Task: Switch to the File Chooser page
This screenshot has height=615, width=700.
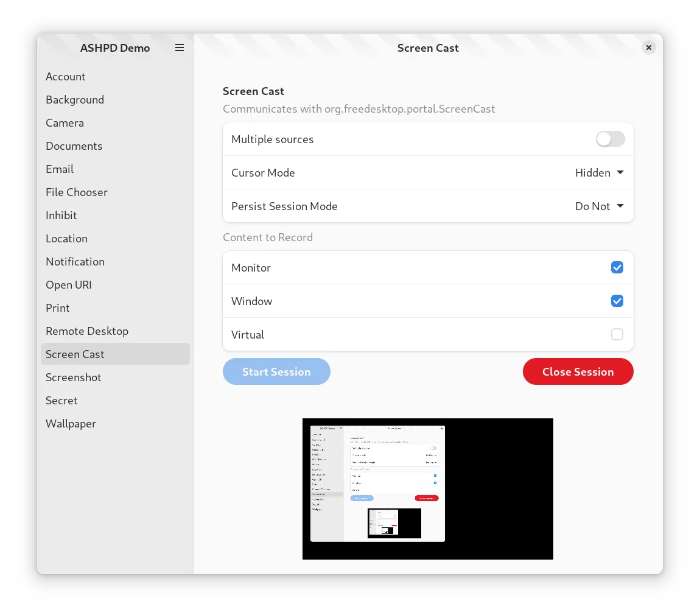Action: (77, 192)
